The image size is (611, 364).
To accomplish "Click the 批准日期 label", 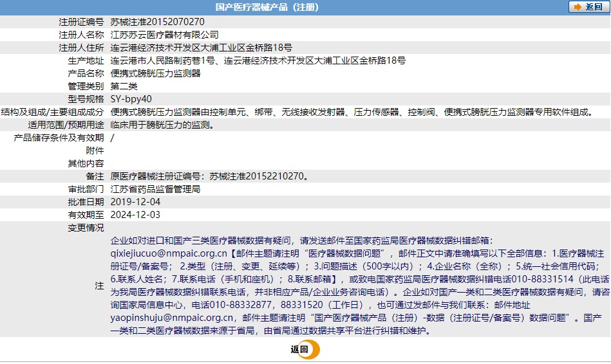I will [x=86, y=202].
